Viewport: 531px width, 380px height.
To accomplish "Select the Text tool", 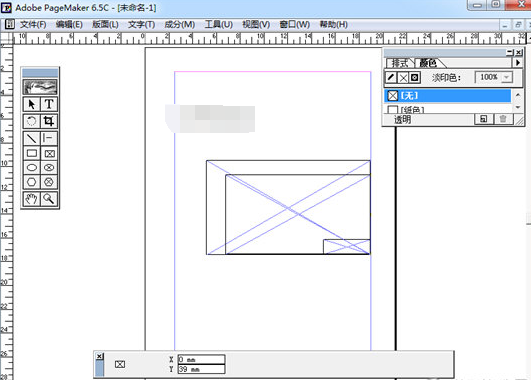I will click(49, 104).
